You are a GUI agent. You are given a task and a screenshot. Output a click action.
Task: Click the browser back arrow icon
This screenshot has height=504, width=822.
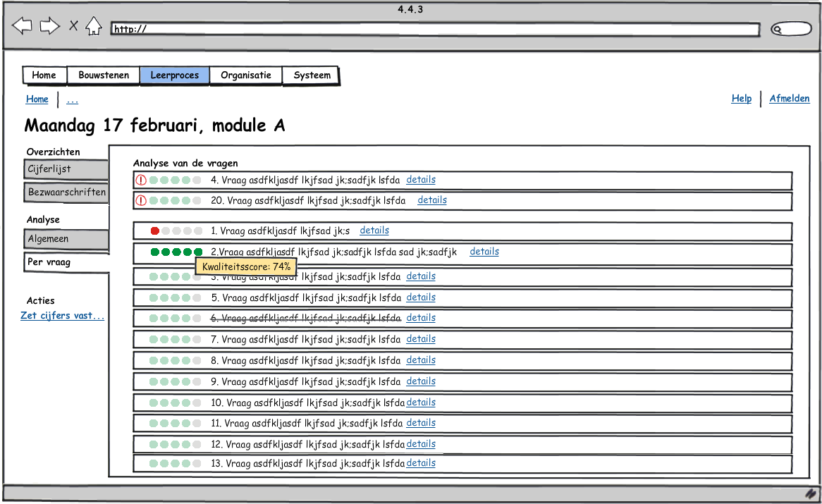(x=23, y=27)
